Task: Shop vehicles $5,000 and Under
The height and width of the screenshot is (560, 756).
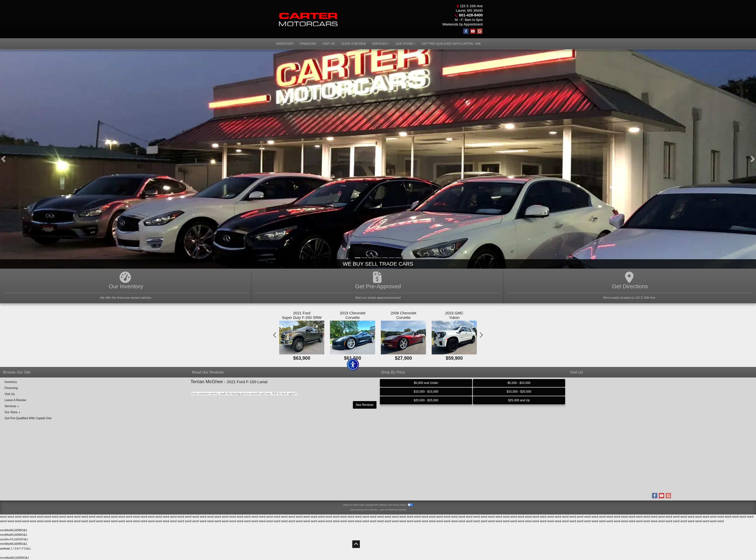Action: (426, 383)
